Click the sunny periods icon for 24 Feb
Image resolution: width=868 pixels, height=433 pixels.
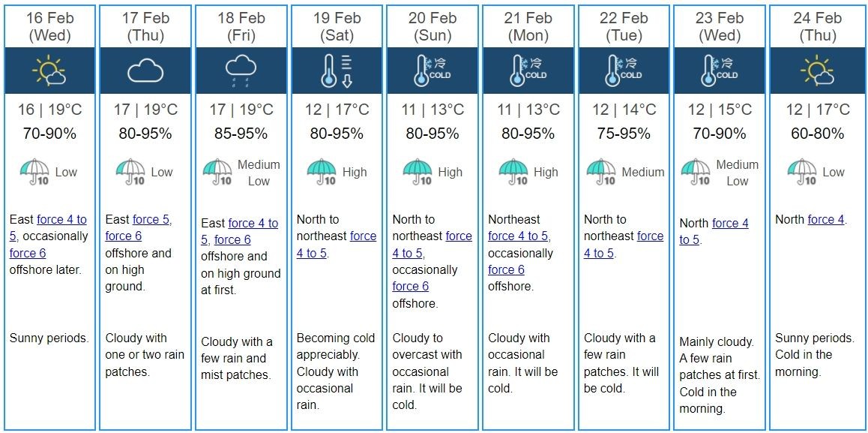(817, 71)
